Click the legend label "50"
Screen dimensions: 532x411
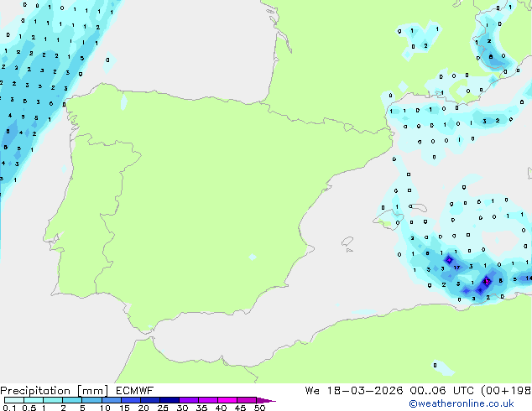click(x=259, y=408)
